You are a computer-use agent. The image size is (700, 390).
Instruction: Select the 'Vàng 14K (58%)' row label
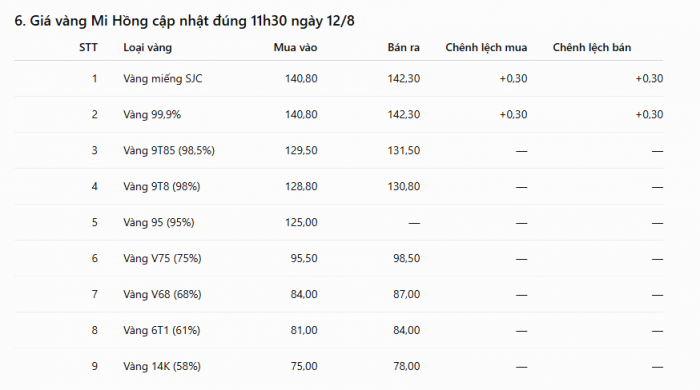click(162, 366)
